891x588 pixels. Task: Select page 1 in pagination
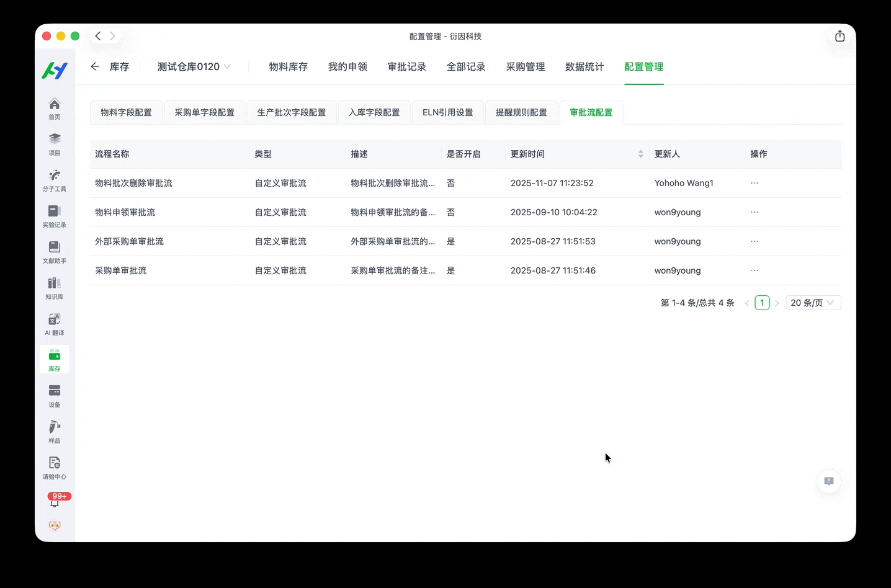762,303
